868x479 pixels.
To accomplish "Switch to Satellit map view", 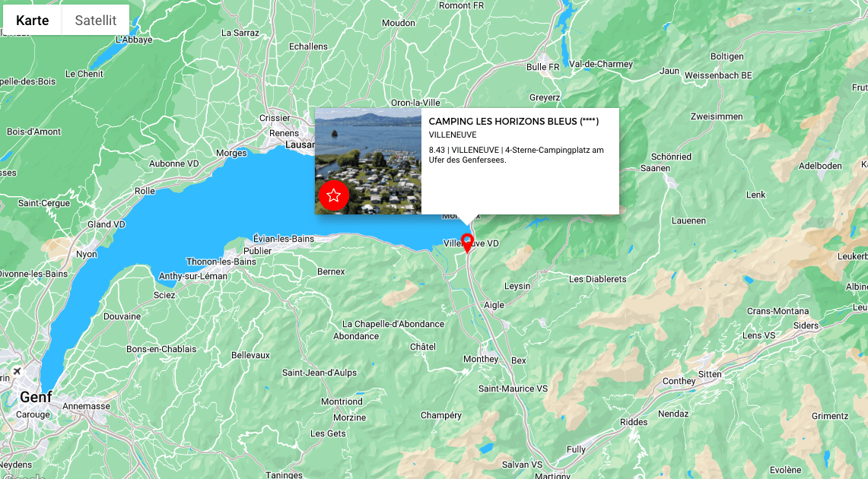I will click(x=96, y=20).
